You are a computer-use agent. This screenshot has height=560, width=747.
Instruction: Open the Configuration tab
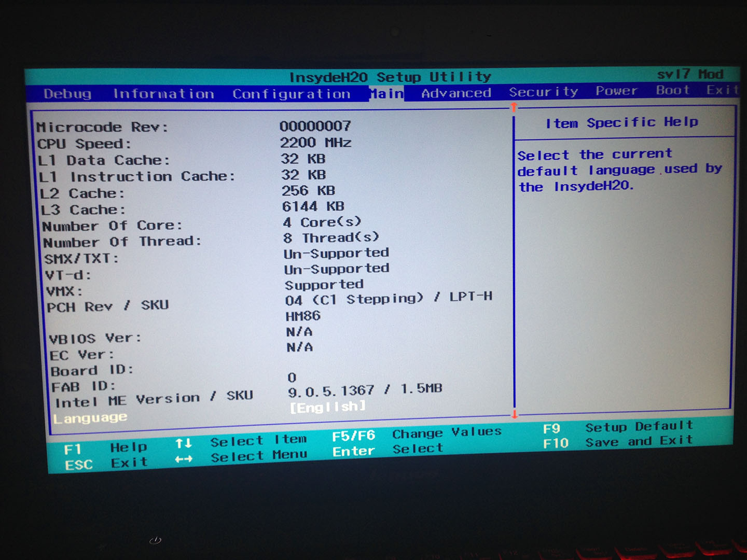pyautogui.click(x=292, y=94)
